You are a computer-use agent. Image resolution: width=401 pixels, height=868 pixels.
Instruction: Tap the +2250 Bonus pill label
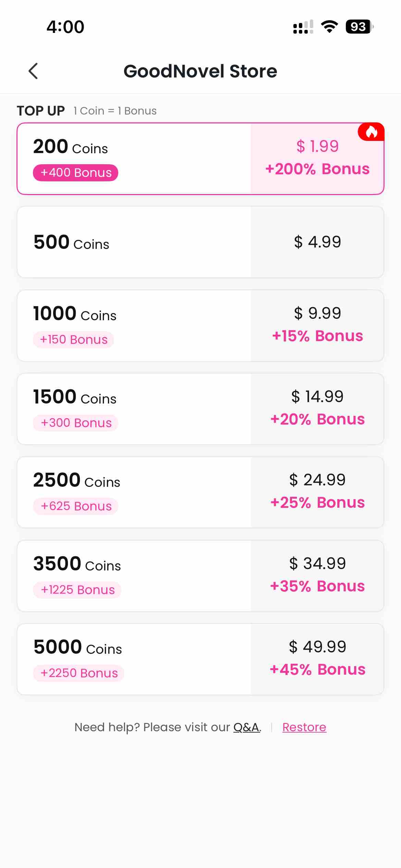[x=79, y=673]
